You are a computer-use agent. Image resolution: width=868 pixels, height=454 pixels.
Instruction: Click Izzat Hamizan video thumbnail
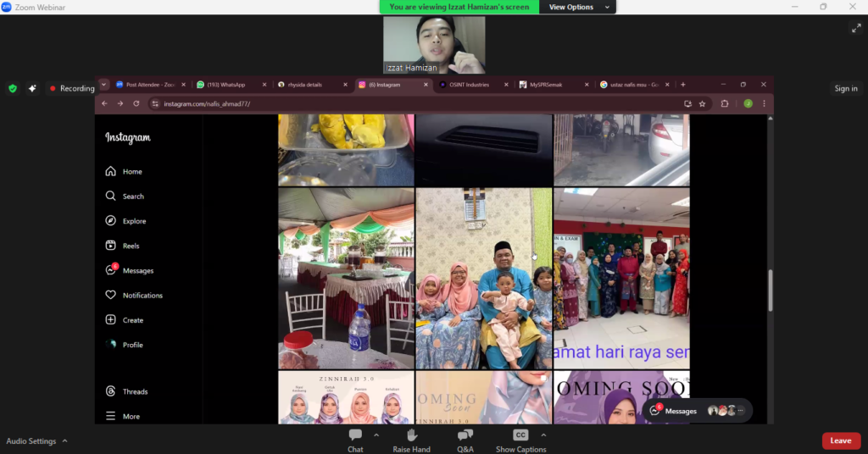[435, 45]
